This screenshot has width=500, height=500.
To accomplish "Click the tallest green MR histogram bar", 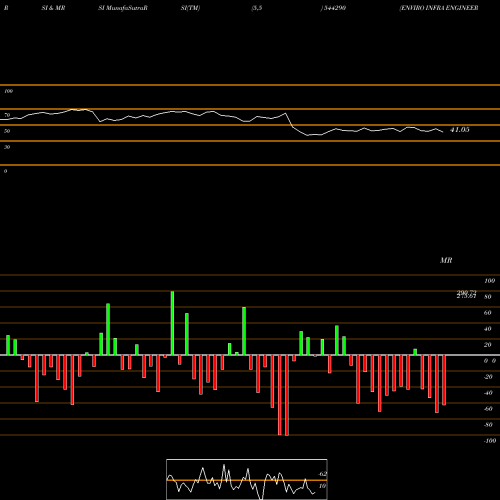I will point(172,323).
